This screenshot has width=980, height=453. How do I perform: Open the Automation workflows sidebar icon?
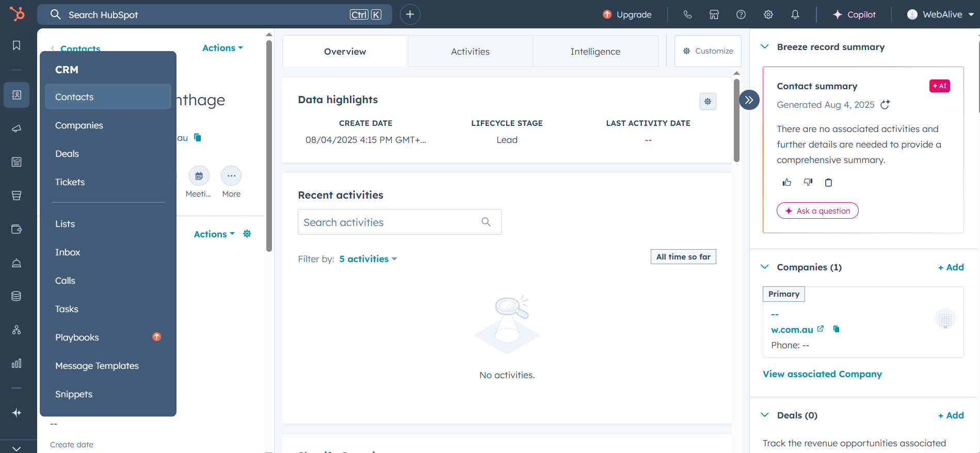tap(17, 330)
